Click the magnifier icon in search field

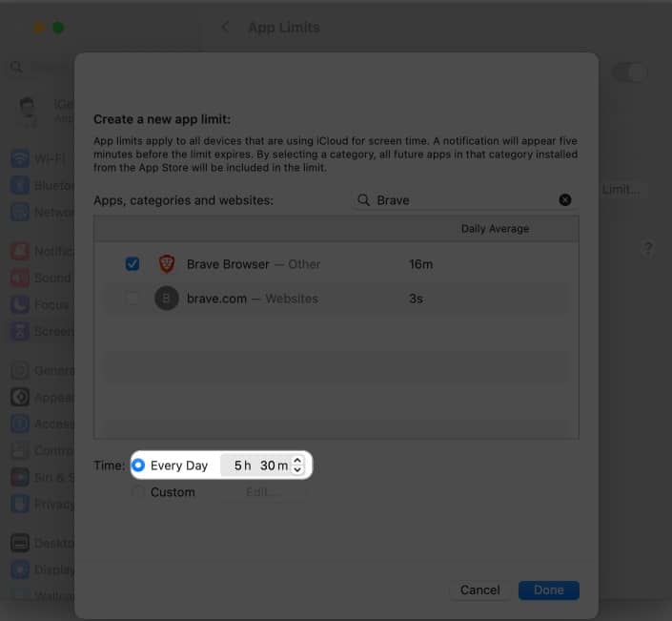(363, 200)
